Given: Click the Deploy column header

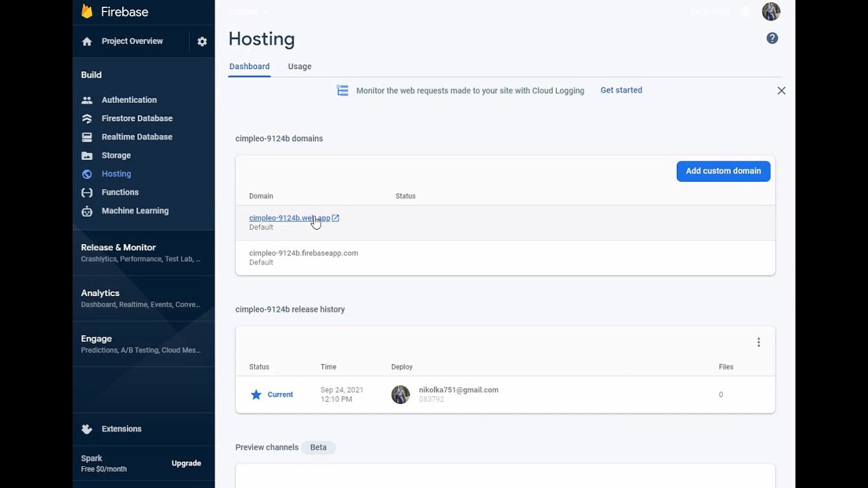Looking at the screenshot, I should (x=402, y=367).
